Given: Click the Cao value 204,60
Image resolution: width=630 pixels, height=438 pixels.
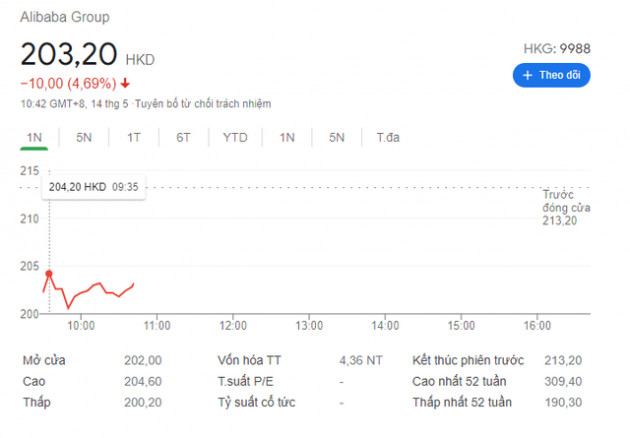Looking at the screenshot, I should tap(143, 381).
